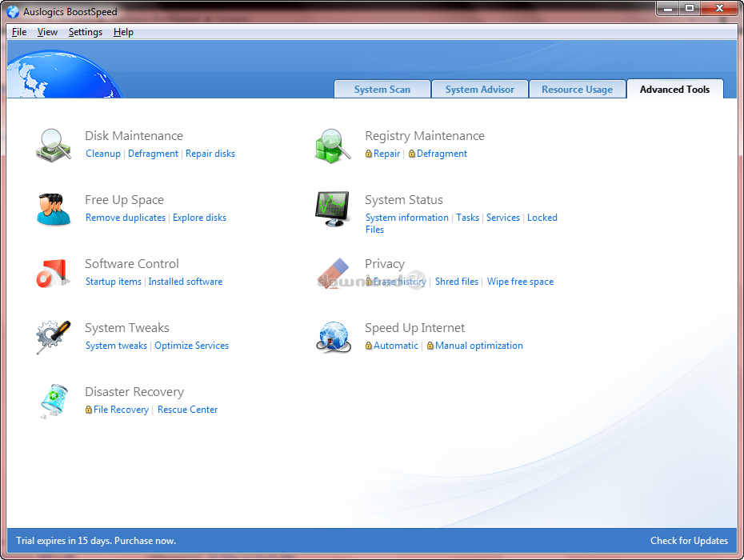Image resolution: width=744 pixels, height=560 pixels.
Task: Maximize the BoostSpeed window
Action: (690, 9)
